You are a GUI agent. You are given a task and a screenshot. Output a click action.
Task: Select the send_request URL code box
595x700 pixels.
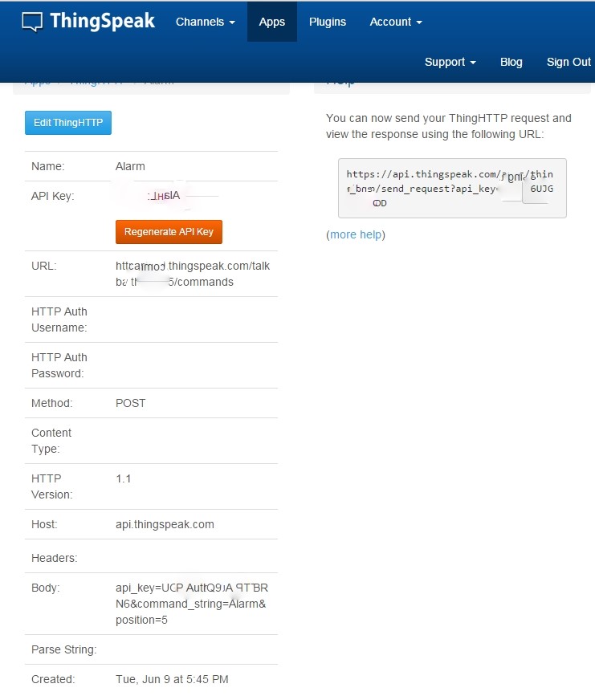coord(452,189)
